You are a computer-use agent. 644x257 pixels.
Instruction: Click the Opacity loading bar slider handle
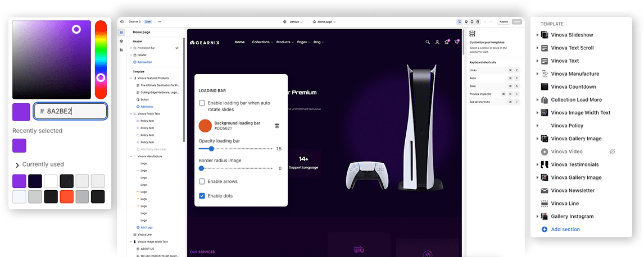tap(211, 149)
